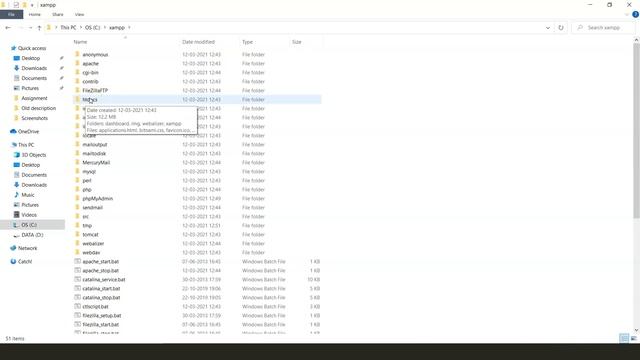Open the Home ribbon tab
This screenshot has height=360, width=640.
[x=35, y=14]
